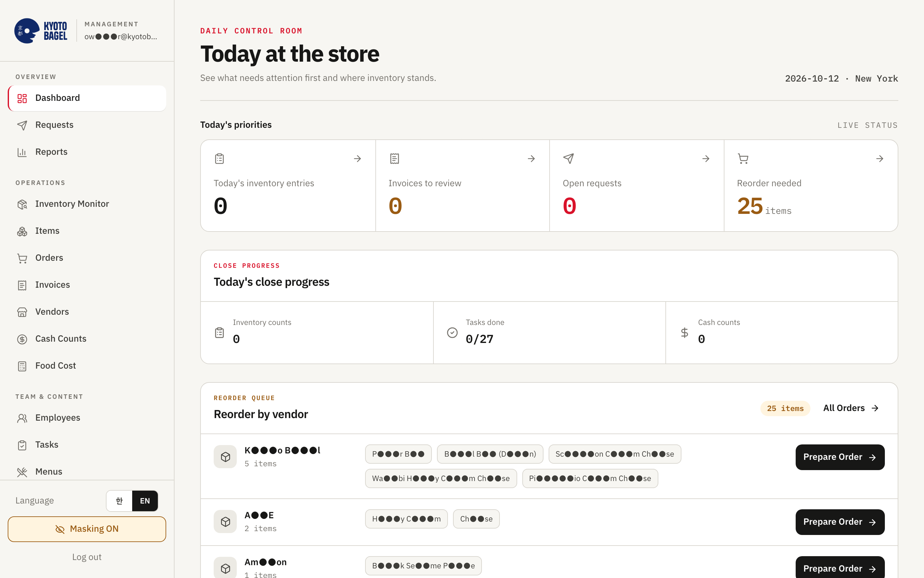924x578 pixels.
Task: Open the Food Cost page
Action: (87, 365)
